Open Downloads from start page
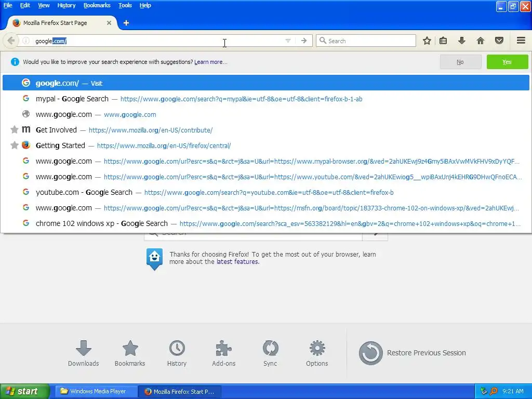The image size is (532, 399). 84,353
